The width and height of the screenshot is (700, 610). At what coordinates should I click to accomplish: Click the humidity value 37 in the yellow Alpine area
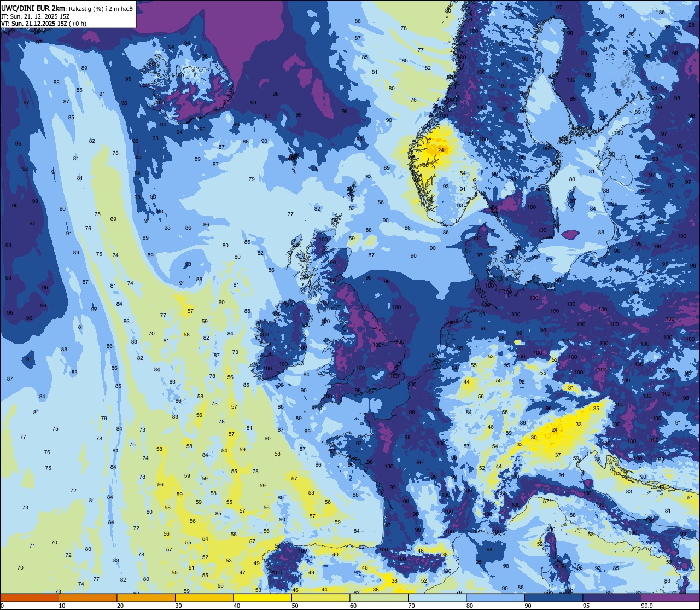(x=558, y=455)
